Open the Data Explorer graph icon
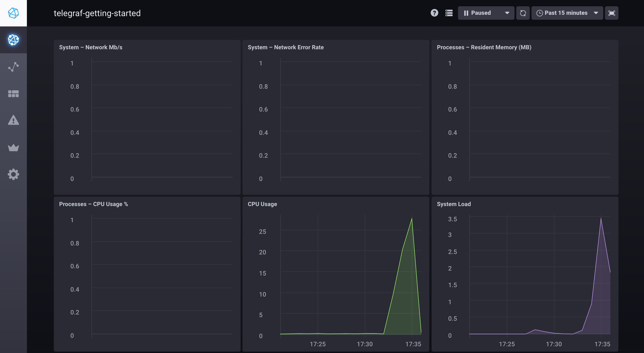The height and width of the screenshot is (353, 644). click(13, 67)
